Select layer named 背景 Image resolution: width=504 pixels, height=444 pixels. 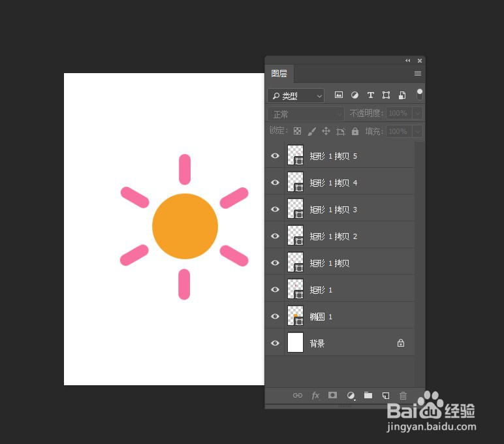click(x=317, y=343)
